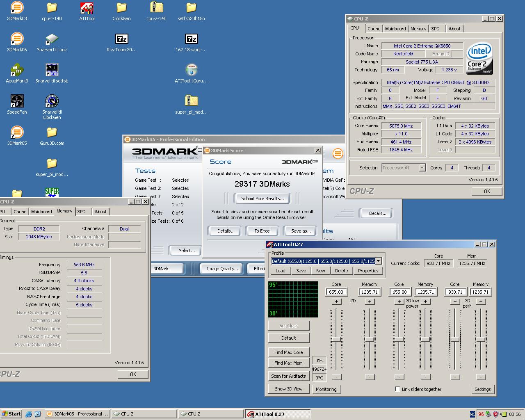Click the tray temperature icon showing 96
The height and width of the screenshot is (420, 525).
(481, 414)
